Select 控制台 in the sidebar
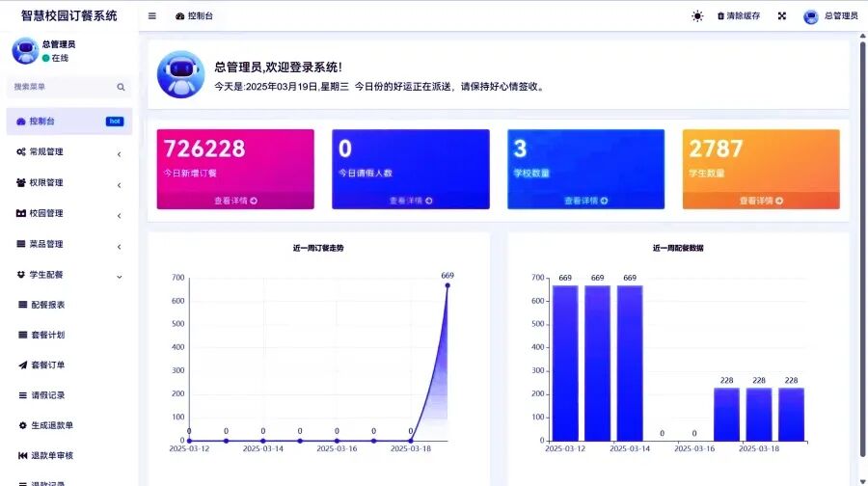This screenshot has height=486, width=868. coord(69,121)
